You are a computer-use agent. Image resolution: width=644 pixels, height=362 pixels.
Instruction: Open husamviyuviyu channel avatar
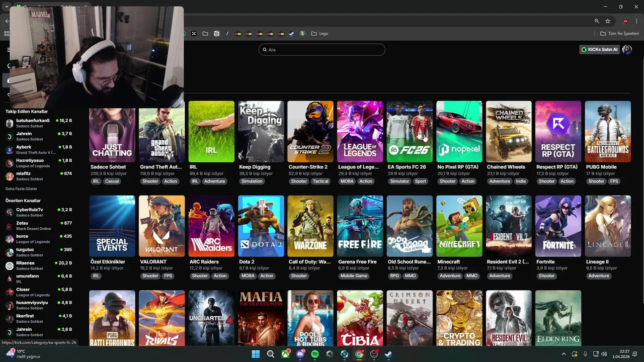[10, 305]
